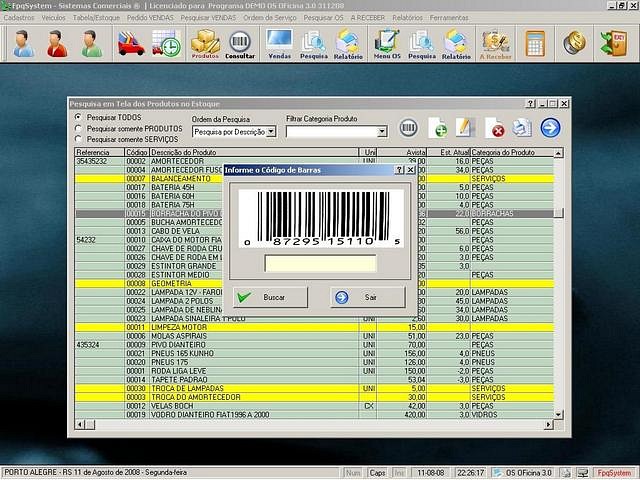640x480 pixels.
Task: Open the A Receber icon
Action: click(x=496, y=44)
